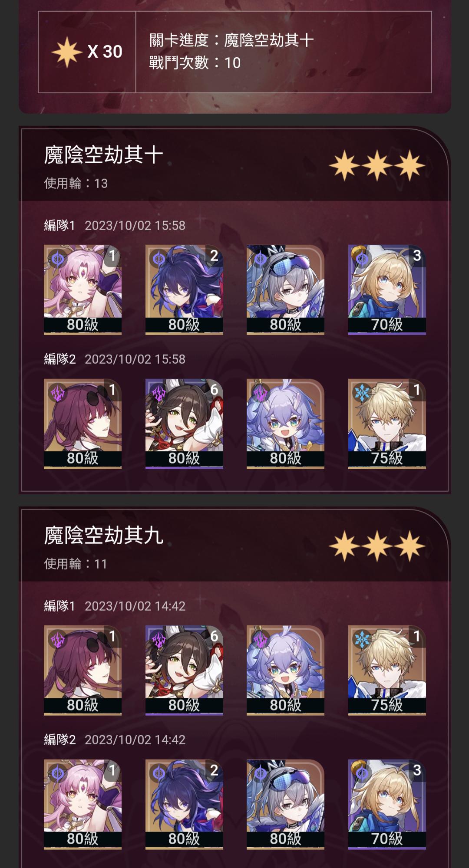Tap level 75 Gepard in 其九 編隊1
Screen dimensions: 469x868
[x=387, y=670]
